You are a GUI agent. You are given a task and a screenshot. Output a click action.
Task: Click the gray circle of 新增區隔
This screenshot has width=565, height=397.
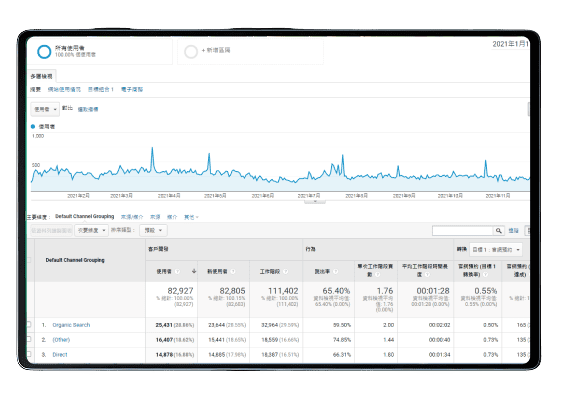click(x=191, y=52)
